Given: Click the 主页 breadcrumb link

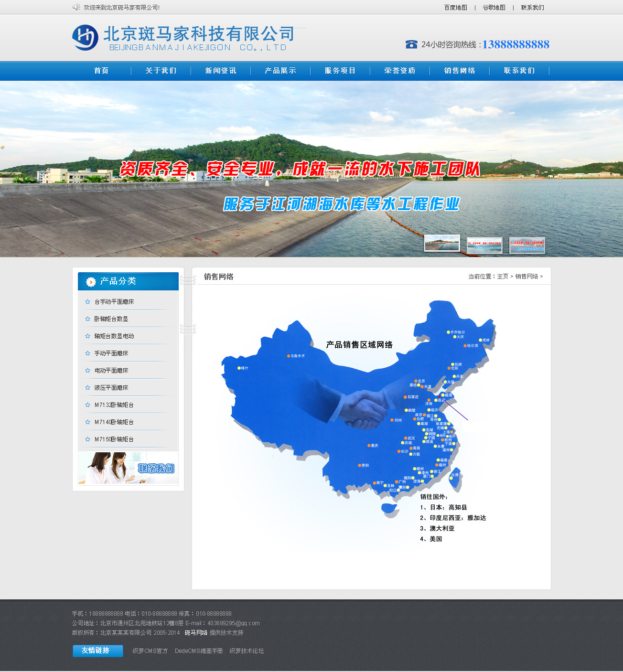Looking at the screenshot, I should (x=503, y=277).
